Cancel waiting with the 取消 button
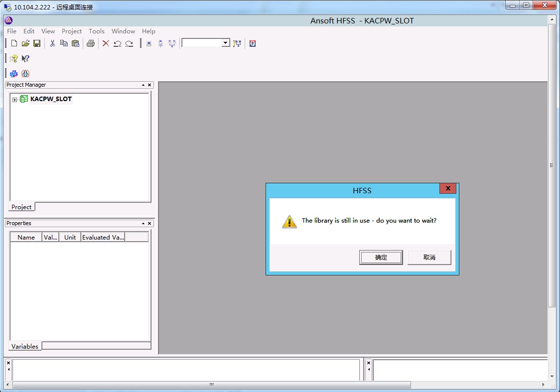This screenshot has height=392, width=560. pyautogui.click(x=429, y=258)
